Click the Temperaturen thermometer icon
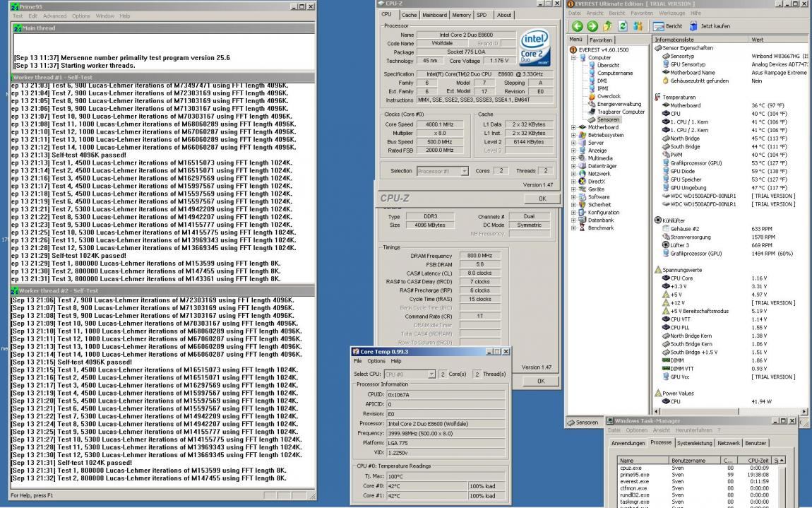The image size is (812, 508). click(x=657, y=97)
